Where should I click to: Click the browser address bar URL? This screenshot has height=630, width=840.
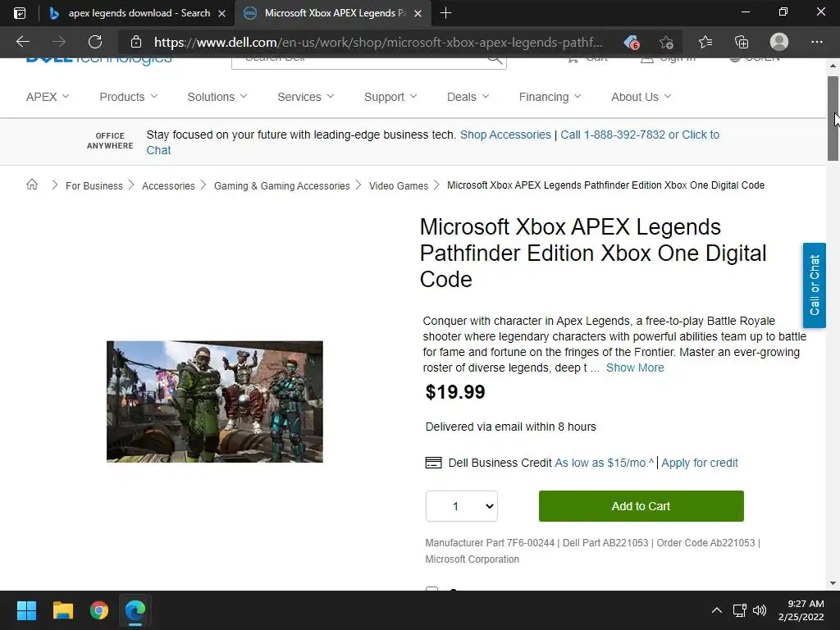[x=377, y=43]
